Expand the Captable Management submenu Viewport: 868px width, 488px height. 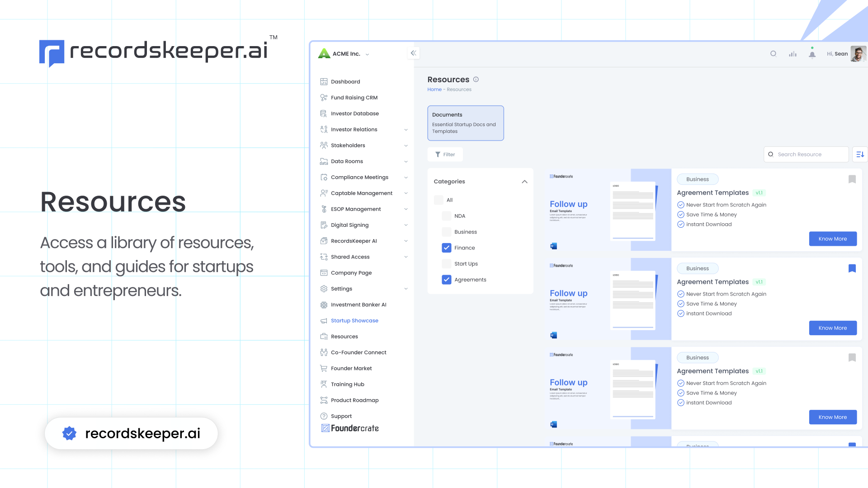click(x=406, y=193)
